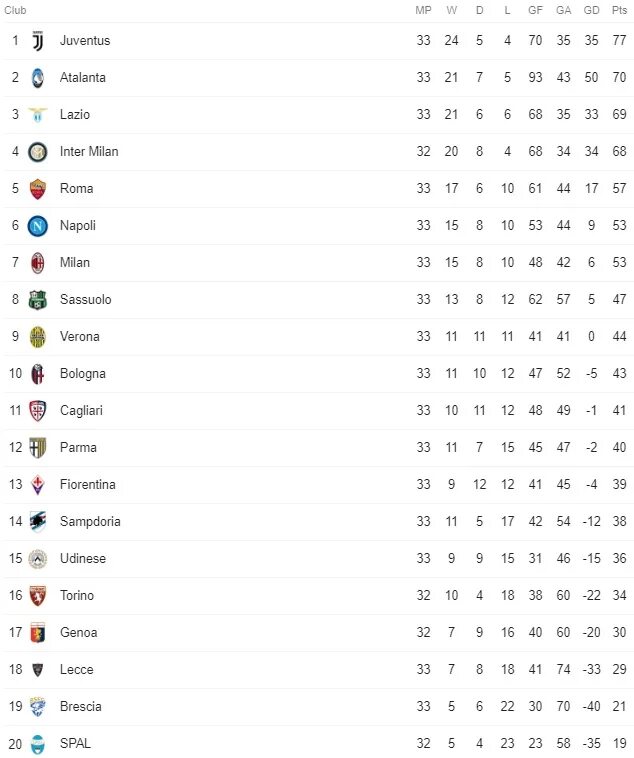Click the Inter Milan crest icon
The image size is (634, 758).
click(x=38, y=152)
